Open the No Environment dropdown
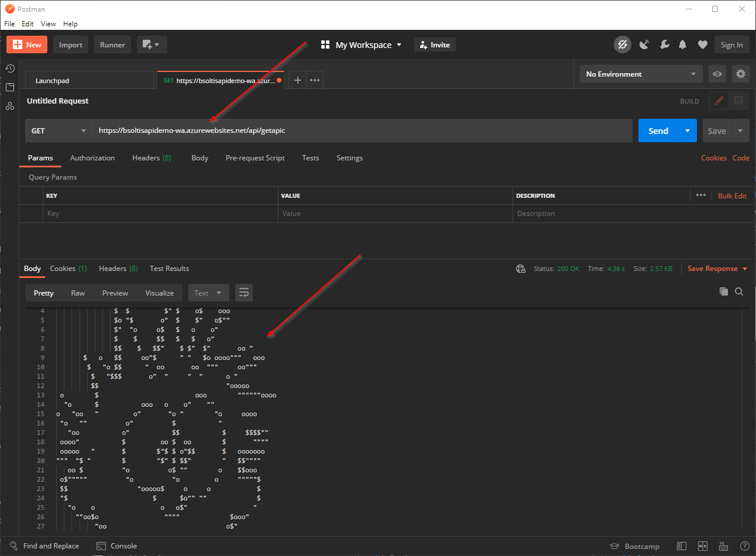This screenshot has width=756, height=556. 641,74
